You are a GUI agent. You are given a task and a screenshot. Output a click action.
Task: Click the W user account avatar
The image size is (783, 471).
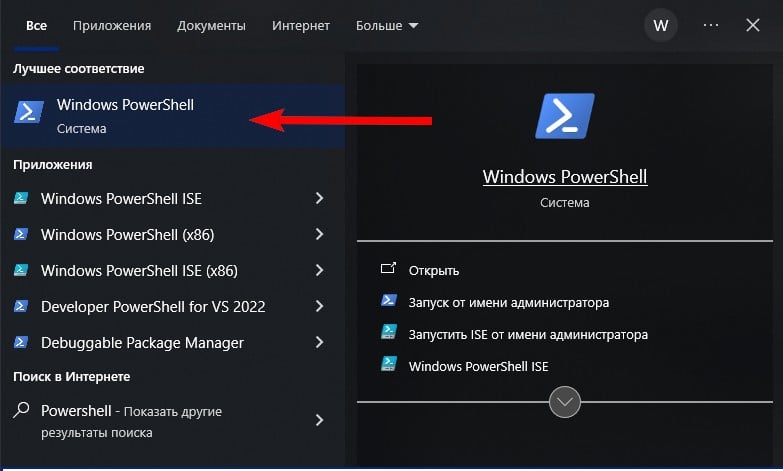[660, 26]
